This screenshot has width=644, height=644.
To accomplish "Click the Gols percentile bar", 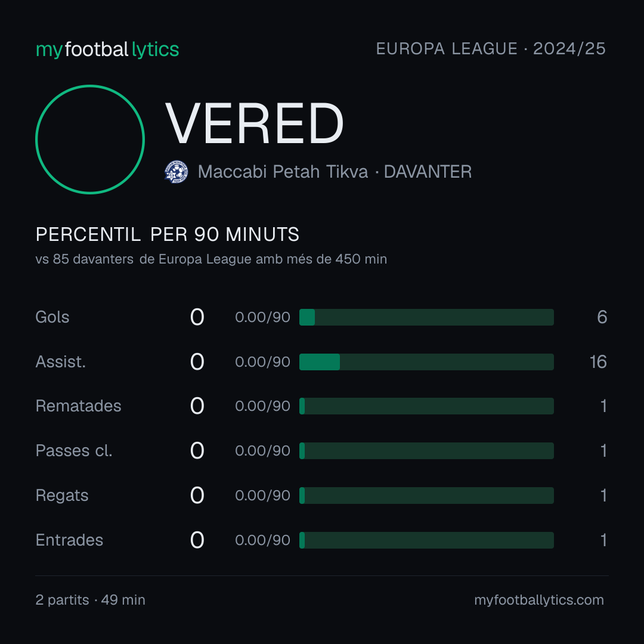I will pyautogui.click(x=426, y=317).
